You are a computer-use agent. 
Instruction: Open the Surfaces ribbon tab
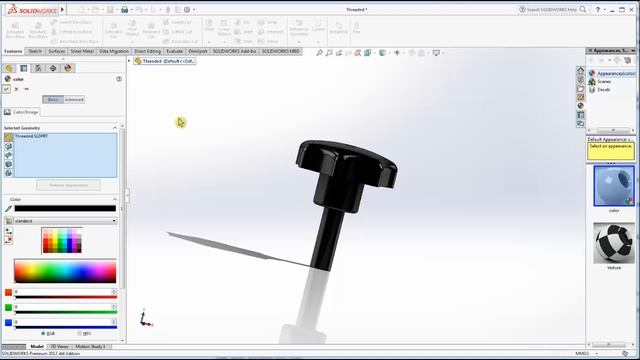[56, 51]
